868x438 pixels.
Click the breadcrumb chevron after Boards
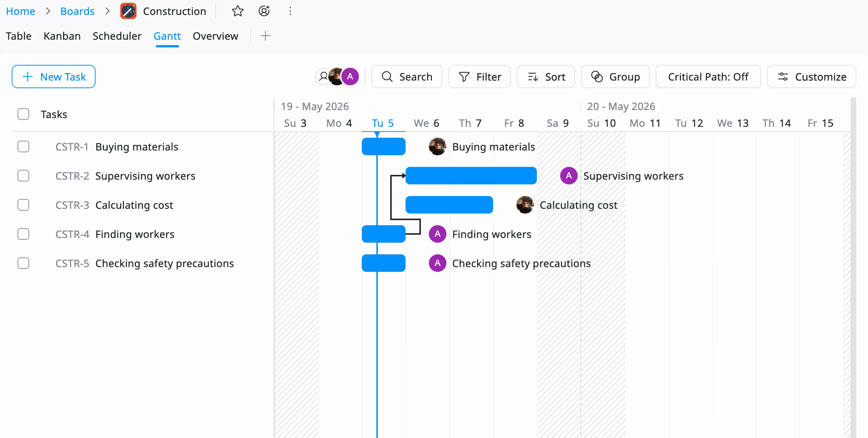tap(108, 11)
